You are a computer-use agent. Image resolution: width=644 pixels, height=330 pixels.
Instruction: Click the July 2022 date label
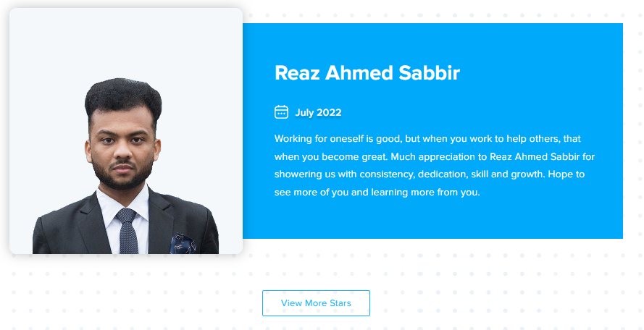[318, 112]
